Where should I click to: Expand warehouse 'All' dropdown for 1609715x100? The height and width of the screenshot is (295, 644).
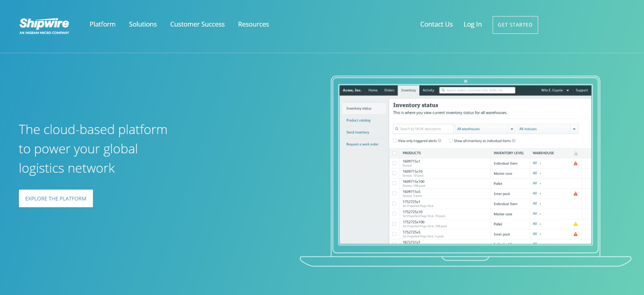(x=537, y=183)
